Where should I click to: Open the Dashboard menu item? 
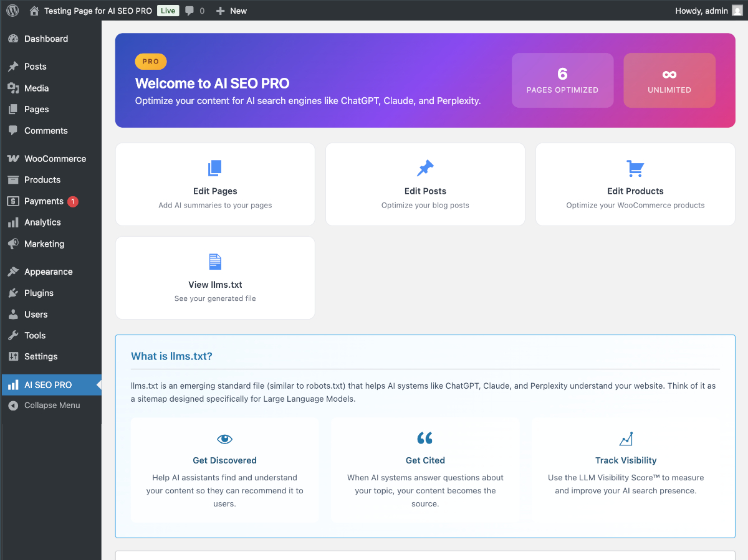pyautogui.click(x=51, y=39)
